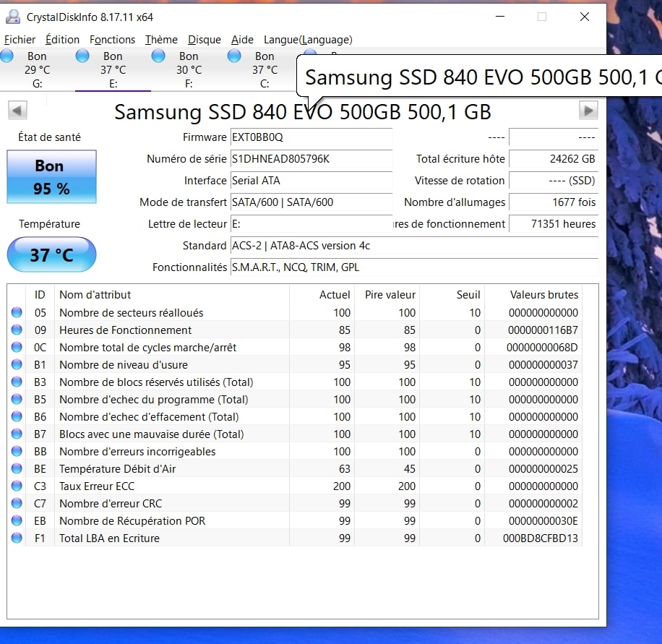The image size is (662, 644).
Task: Click the ID column header
Action: click(x=40, y=295)
